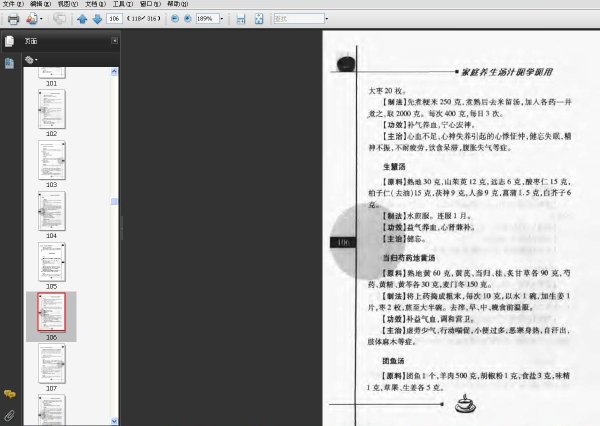
Task: Click the find text search field
Action: point(299,18)
